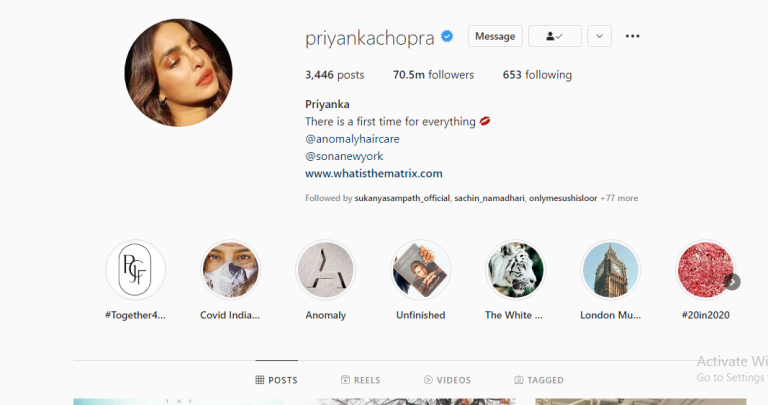Image resolution: width=768 pixels, height=405 pixels.
Task: Click the Message button
Action: (x=495, y=36)
